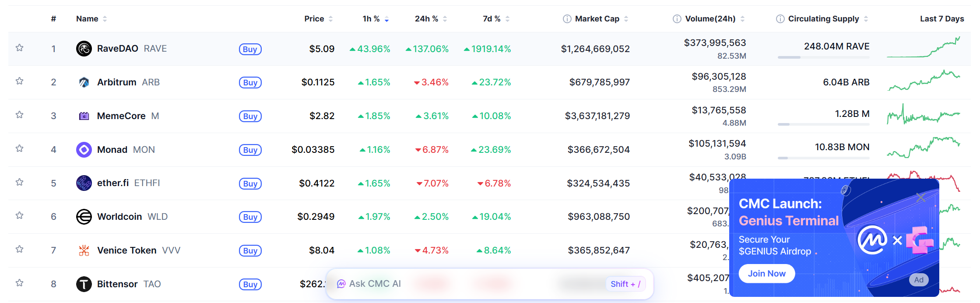
Task: Click the Circulating Supply info icon
Action: (780, 19)
